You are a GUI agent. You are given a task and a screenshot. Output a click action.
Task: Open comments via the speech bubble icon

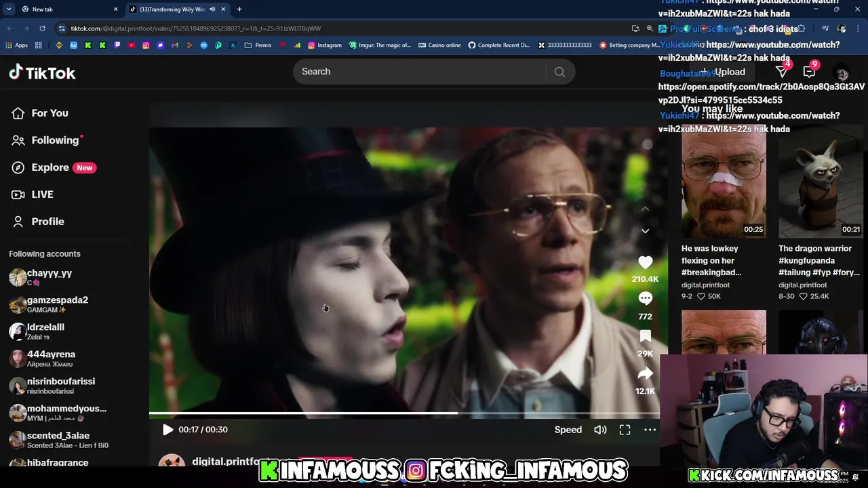click(645, 299)
